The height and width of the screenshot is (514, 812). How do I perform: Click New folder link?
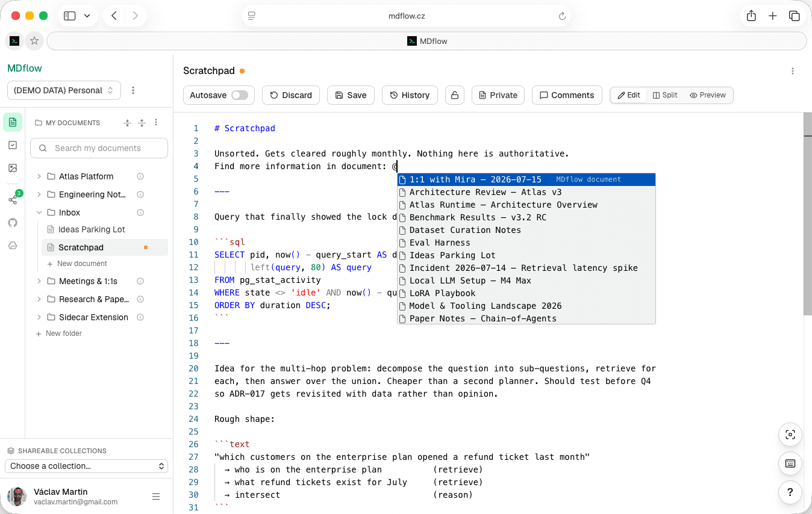(x=59, y=333)
